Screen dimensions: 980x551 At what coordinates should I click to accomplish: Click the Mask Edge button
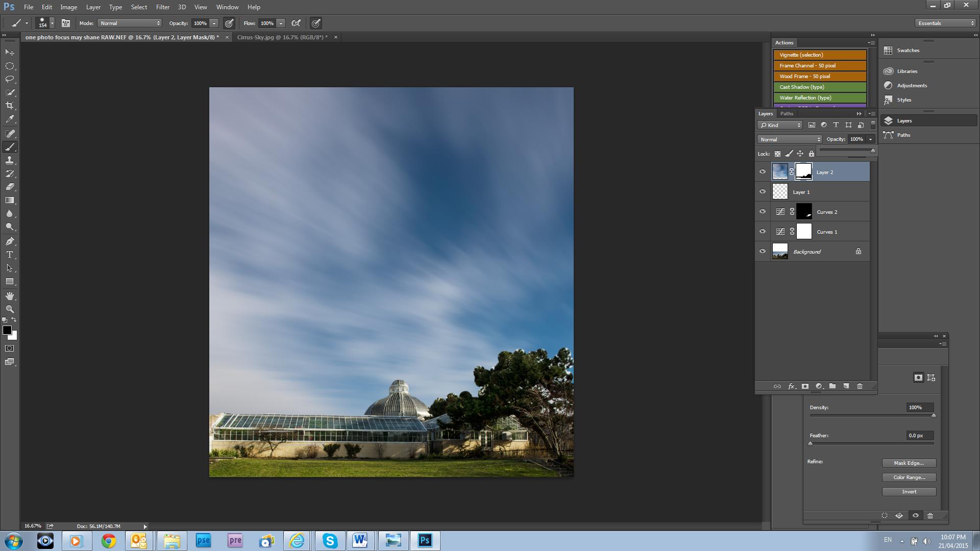[909, 463]
